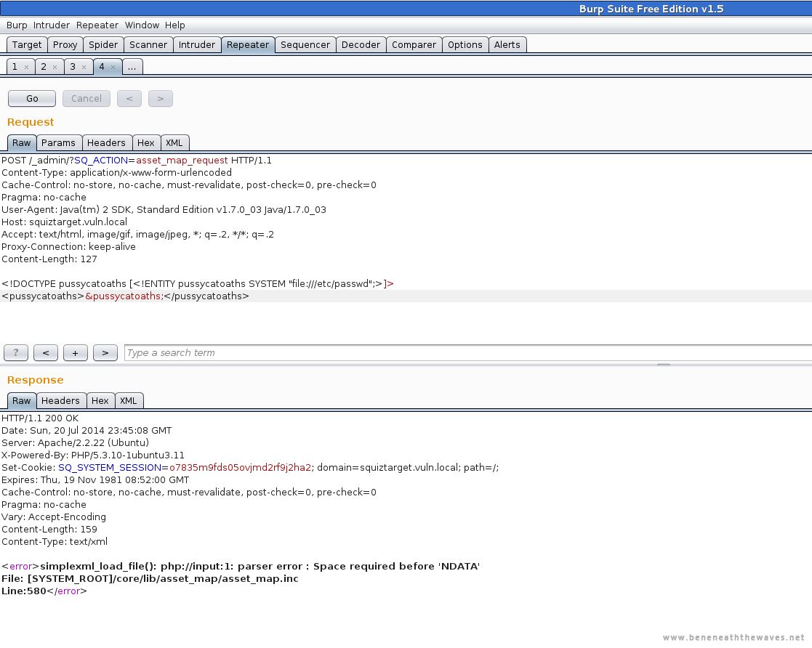Switch to the Options tool tab
Viewport: 812px width, 648px height.
pyautogui.click(x=465, y=44)
